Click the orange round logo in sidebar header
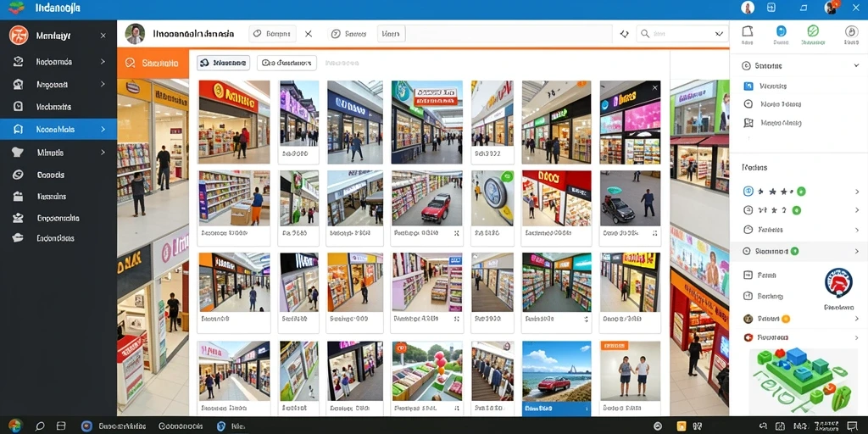Viewport: 868px width, 434px height. click(19, 36)
